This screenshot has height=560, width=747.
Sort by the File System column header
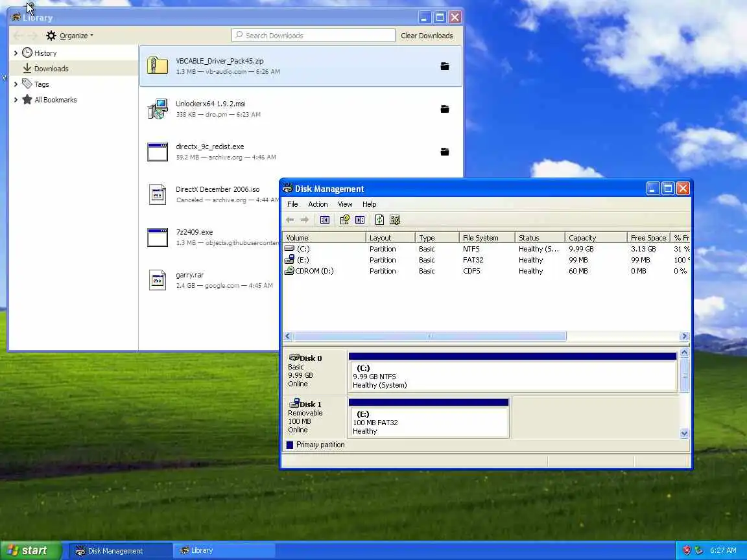point(487,238)
